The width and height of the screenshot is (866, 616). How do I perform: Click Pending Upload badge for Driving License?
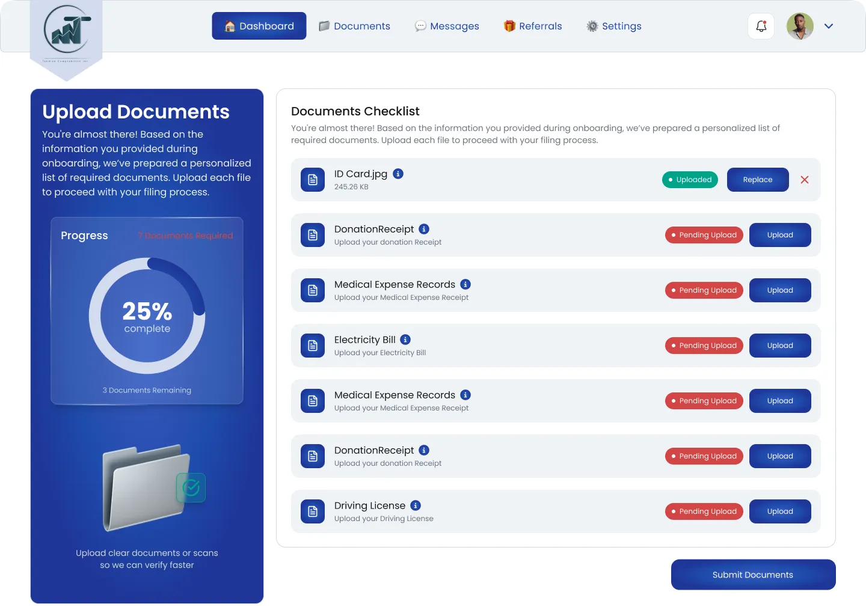pos(704,511)
